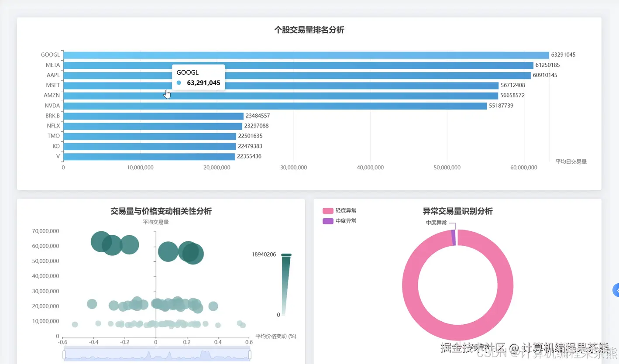Click the thin purple 中度异常 donut slice
This screenshot has width=619, height=364.
[454, 238]
